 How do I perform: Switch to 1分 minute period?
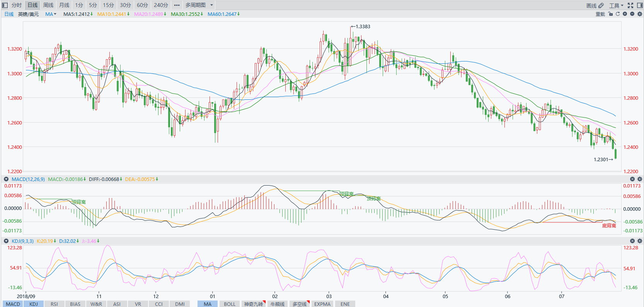[79, 5]
